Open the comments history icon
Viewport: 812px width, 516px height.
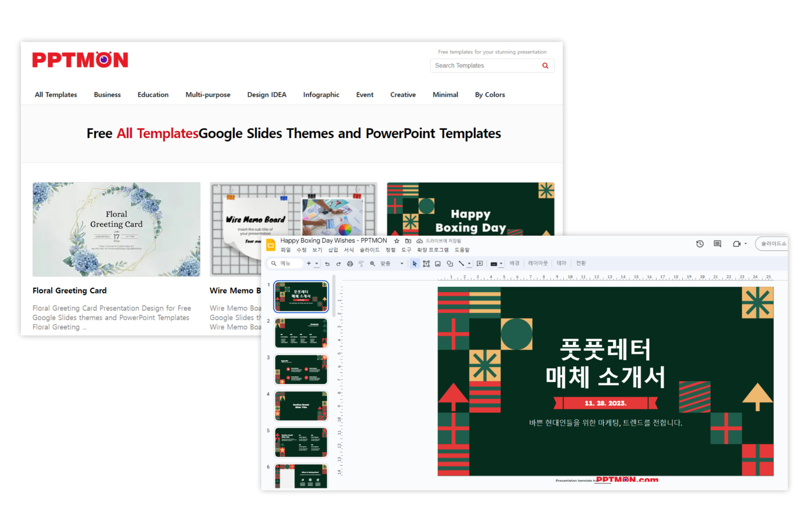717,244
